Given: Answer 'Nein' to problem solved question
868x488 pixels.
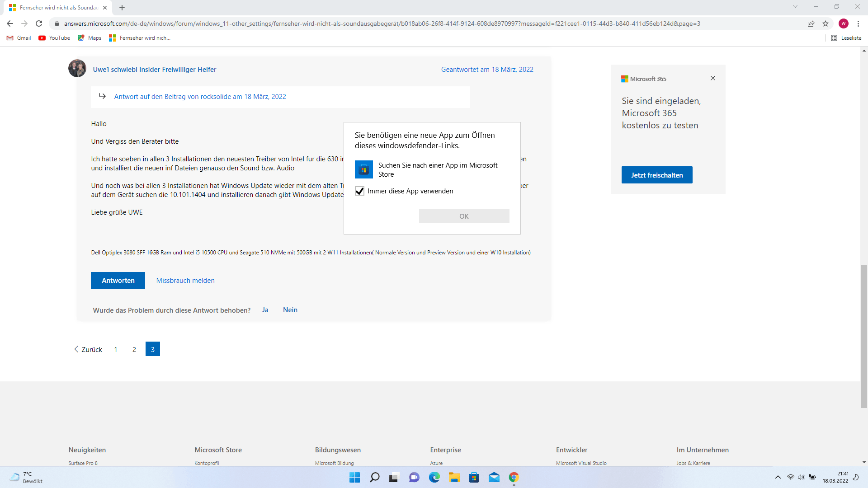Looking at the screenshot, I should click(290, 310).
